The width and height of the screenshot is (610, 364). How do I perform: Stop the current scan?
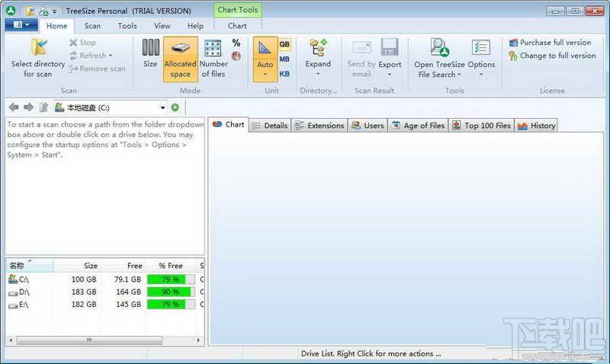[82, 43]
